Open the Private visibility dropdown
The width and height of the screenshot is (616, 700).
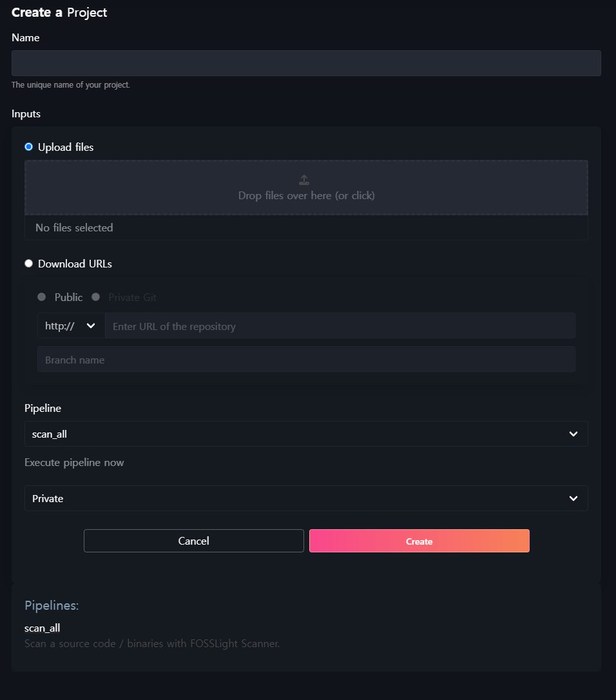305,499
